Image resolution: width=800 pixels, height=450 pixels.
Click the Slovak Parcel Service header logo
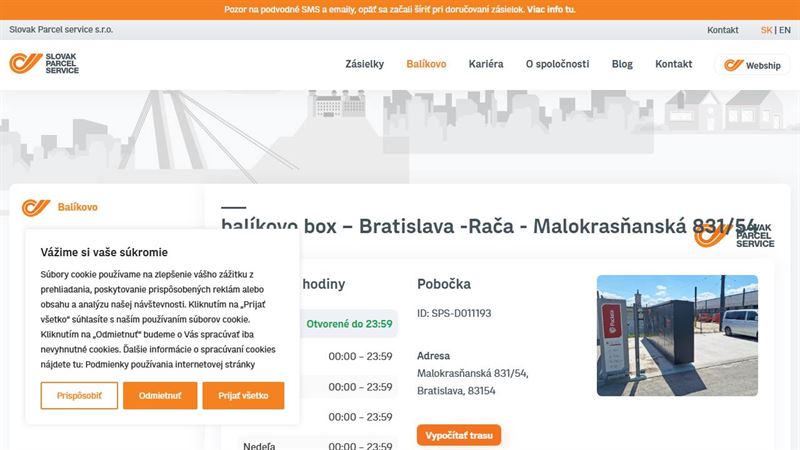click(x=44, y=63)
